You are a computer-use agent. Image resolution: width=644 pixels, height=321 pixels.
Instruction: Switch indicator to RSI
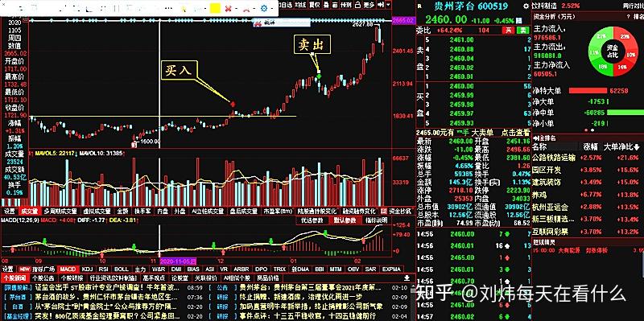[x=104, y=269]
